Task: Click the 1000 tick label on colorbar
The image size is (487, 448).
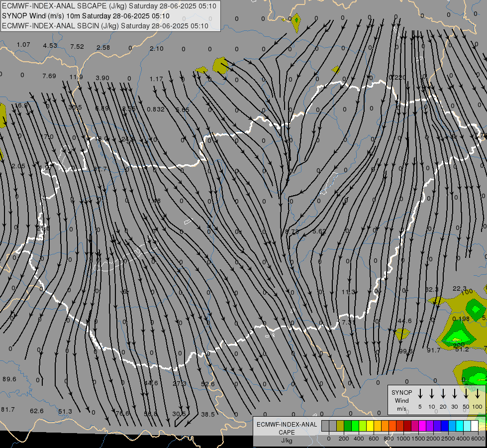Action: click(403, 439)
